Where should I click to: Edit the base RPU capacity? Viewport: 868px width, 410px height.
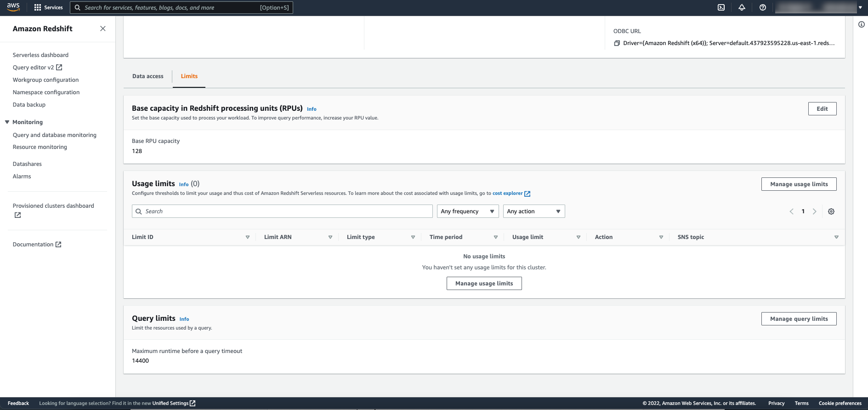[822, 109]
